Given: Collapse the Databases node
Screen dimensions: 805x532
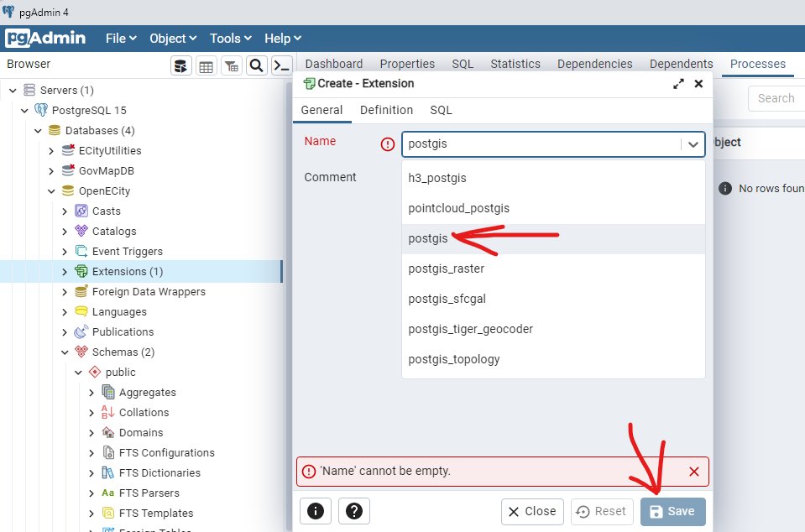Looking at the screenshot, I should [x=38, y=130].
